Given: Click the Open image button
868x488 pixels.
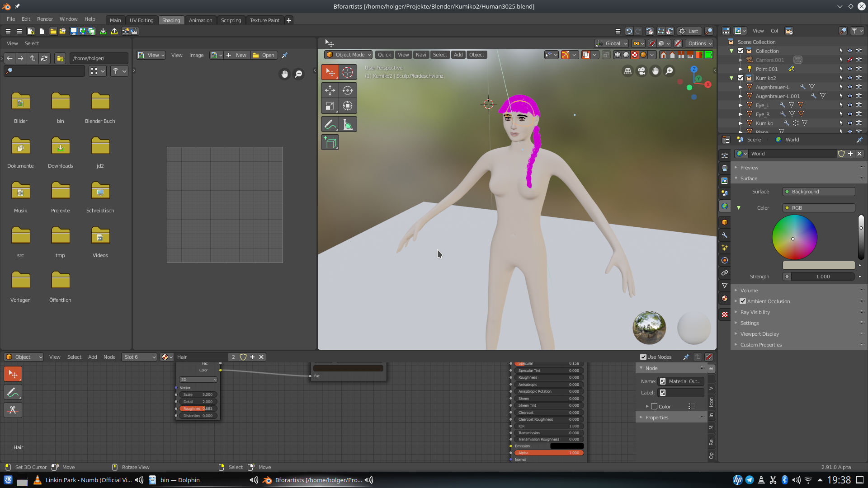Looking at the screenshot, I should click(264, 55).
